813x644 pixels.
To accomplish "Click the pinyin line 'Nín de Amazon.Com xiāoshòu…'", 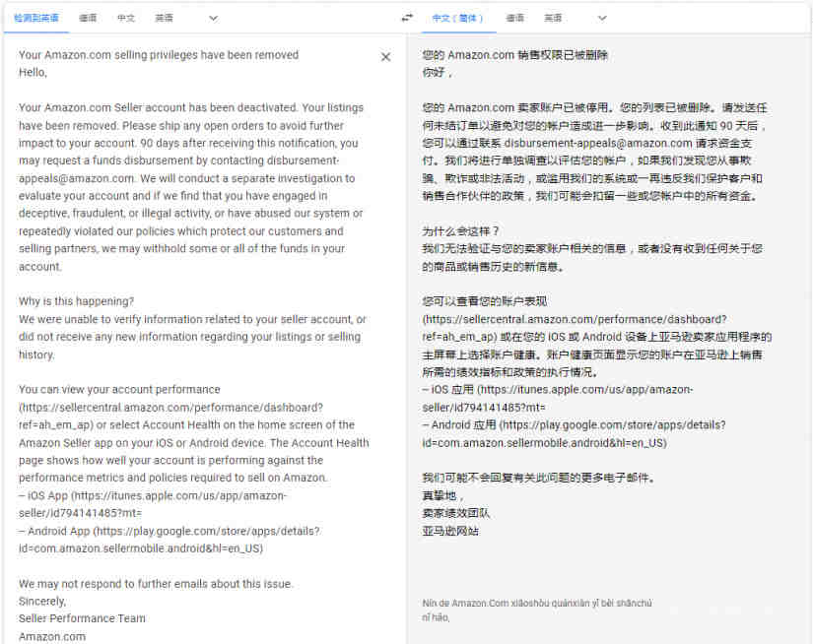I will [537, 603].
